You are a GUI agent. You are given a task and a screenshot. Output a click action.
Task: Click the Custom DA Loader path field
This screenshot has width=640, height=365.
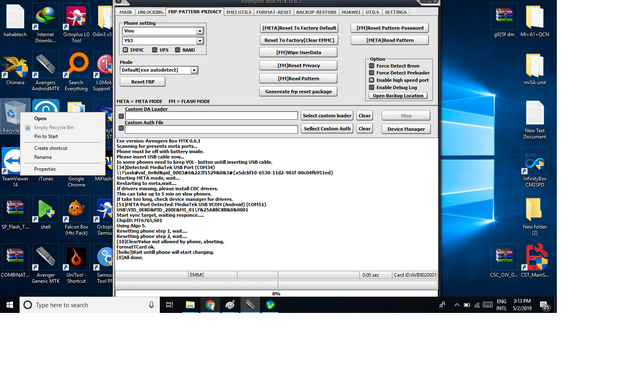pyautogui.click(x=211, y=116)
